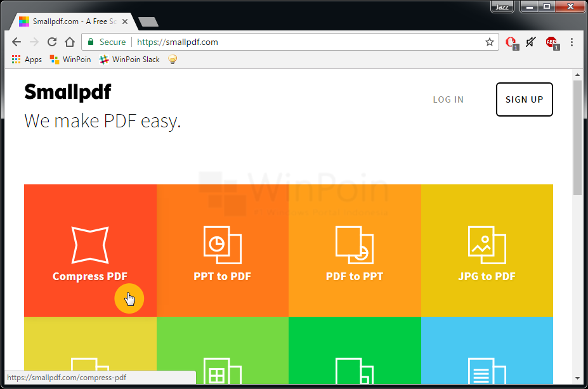Click the muted speaker extension icon
Viewport: 588px width, 389px height.
(x=531, y=42)
